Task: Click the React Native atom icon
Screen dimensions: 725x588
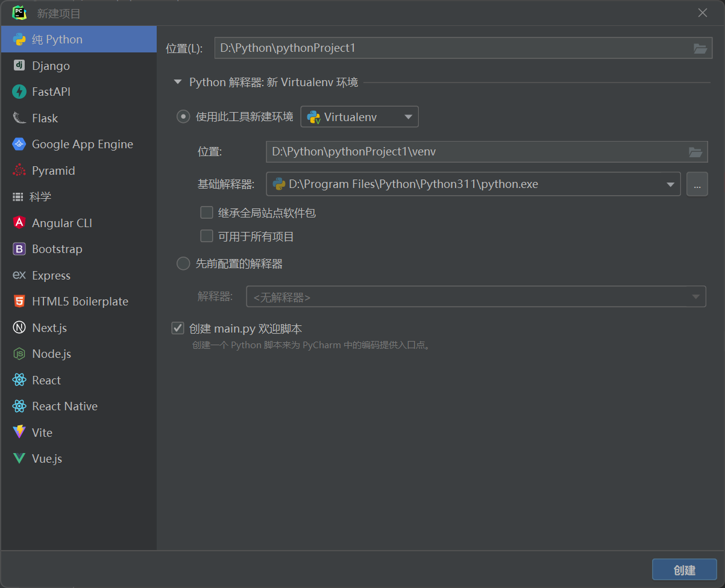Action: (19, 406)
